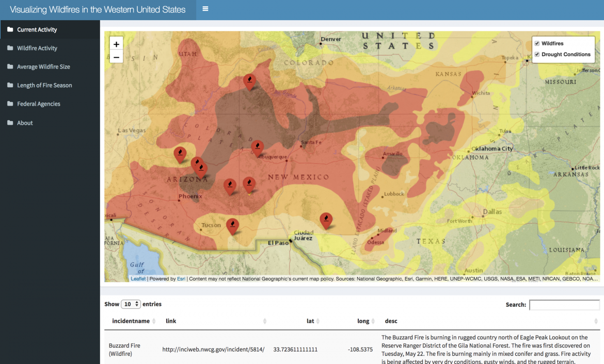Click the longitude value -108.5375
The width and height of the screenshot is (604, 364).
(360, 350)
